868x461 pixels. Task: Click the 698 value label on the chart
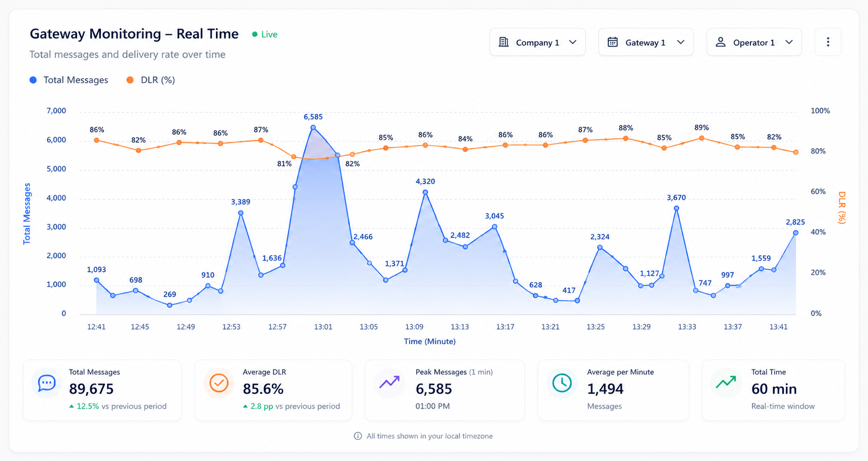(136, 280)
